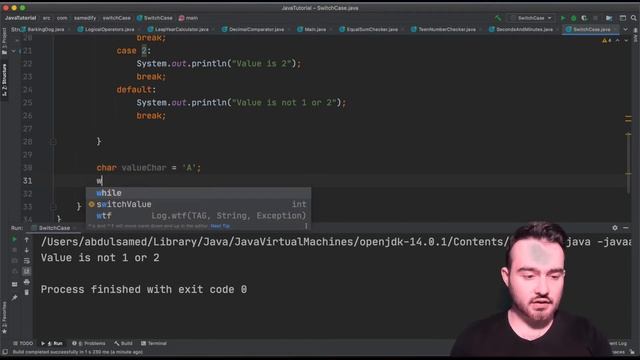Screen dimensions: 640x360
Task: Open the Terminal tool window button
Action: pos(153,343)
